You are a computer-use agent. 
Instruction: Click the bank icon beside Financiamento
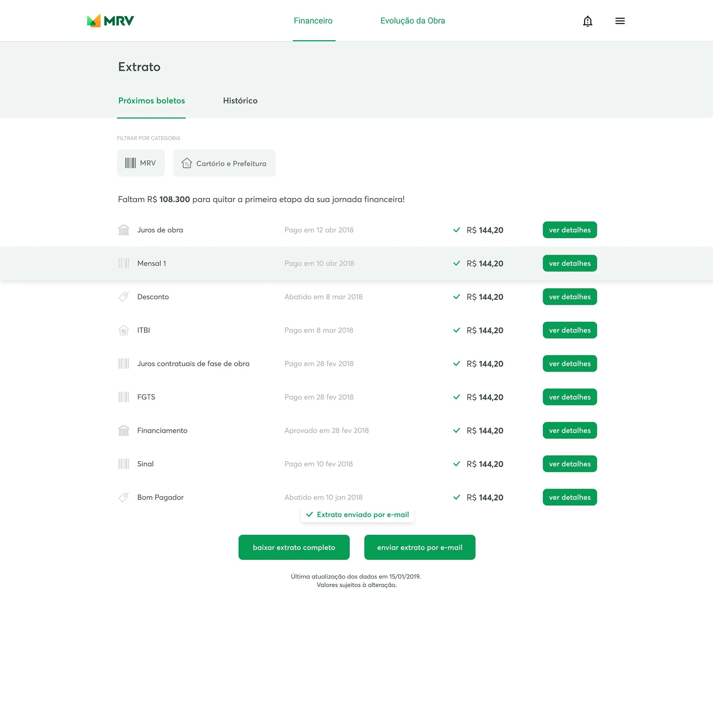(x=124, y=430)
